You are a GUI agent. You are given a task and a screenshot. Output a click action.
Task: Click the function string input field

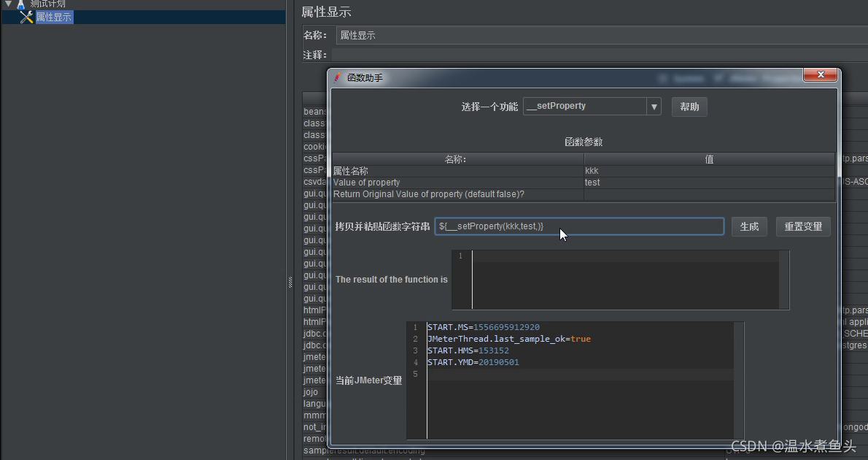579,226
